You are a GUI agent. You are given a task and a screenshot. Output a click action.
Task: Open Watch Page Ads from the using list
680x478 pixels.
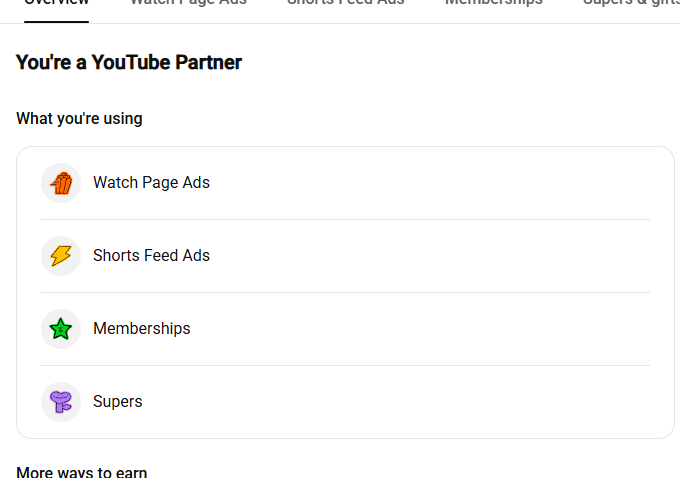click(151, 183)
